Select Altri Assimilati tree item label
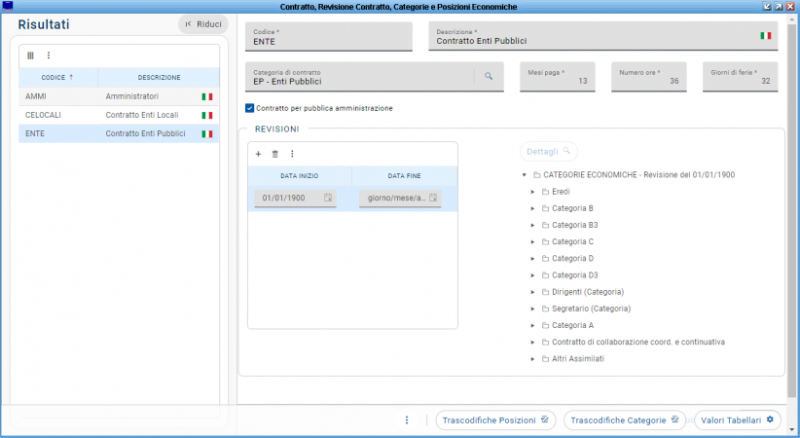800x438 pixels. (578, 359)
